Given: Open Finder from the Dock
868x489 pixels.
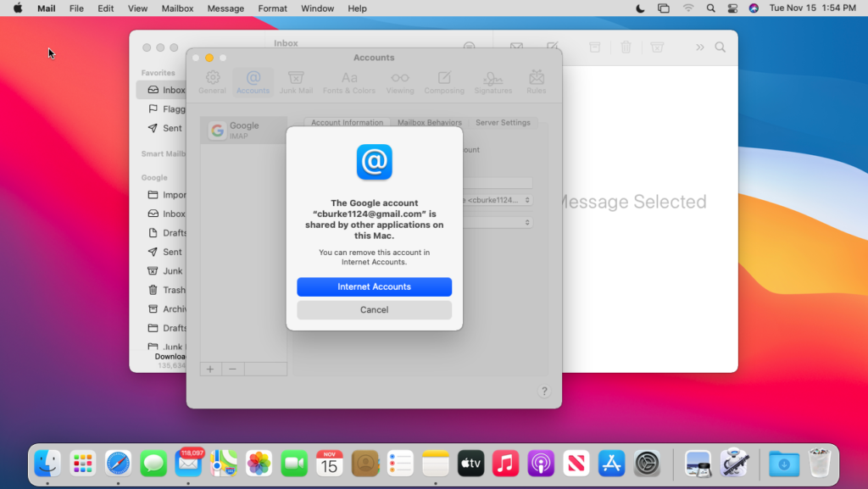Looking at the screenshot, I should [47, 464].
